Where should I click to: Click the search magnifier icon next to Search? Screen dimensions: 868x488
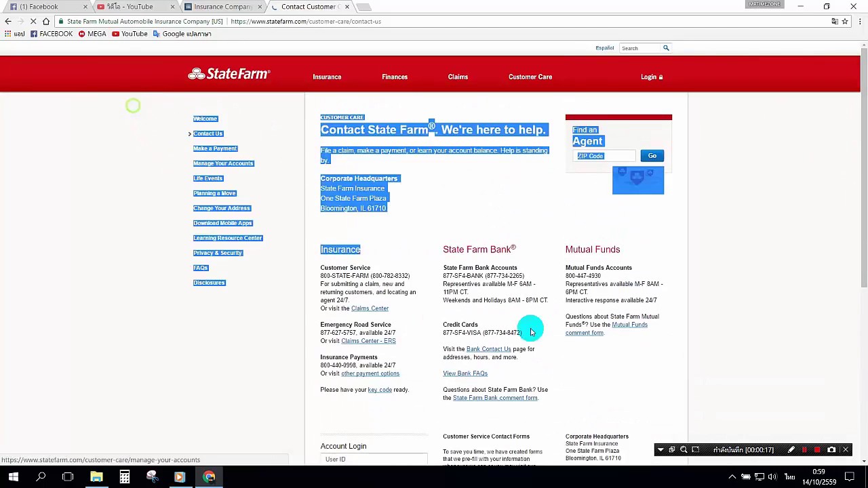(x=666, y=48)
